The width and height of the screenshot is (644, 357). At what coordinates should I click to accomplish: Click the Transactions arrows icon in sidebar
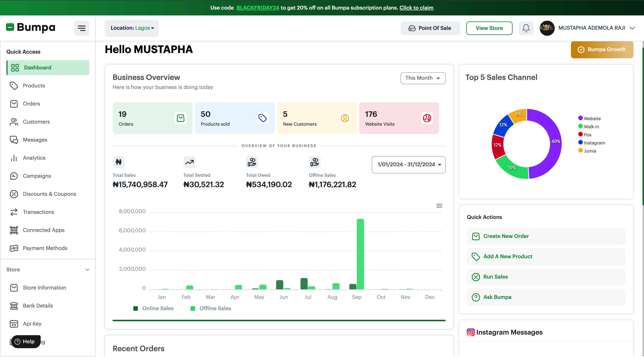pyautogui.click(x=14, y=212)
